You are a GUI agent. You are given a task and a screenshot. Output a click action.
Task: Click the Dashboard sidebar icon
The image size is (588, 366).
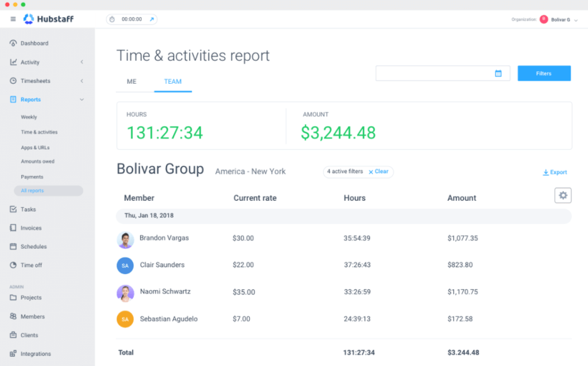click(x=13, y=43)
